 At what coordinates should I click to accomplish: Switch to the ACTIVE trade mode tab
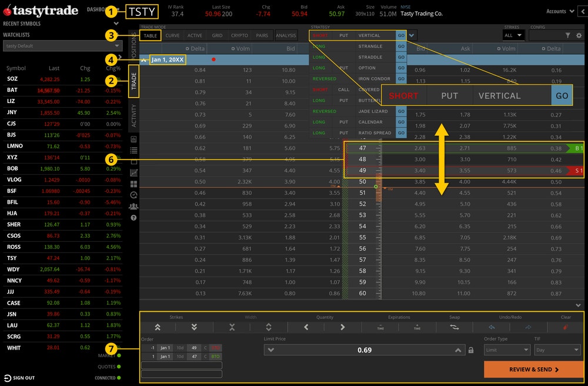[195, 35]
